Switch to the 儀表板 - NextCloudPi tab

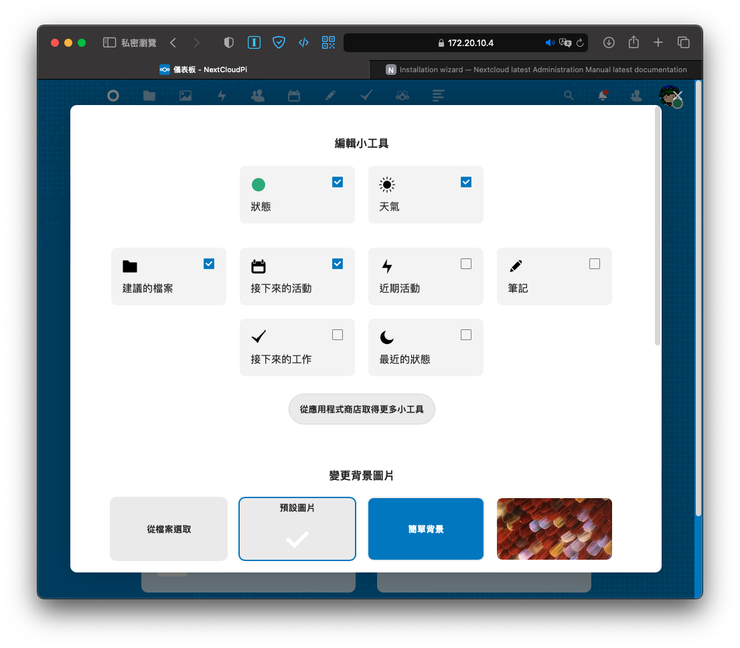coord(203,69)
